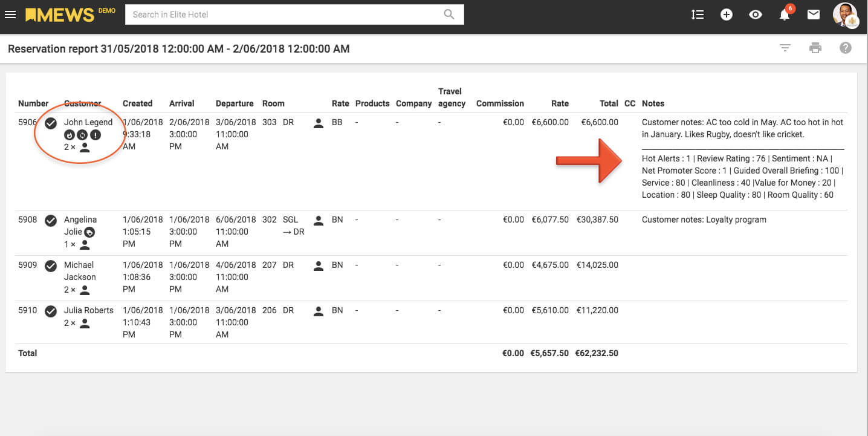Click the MEWS logo
The height and width of the screenshot is (436, 868).
pos(60,15)
